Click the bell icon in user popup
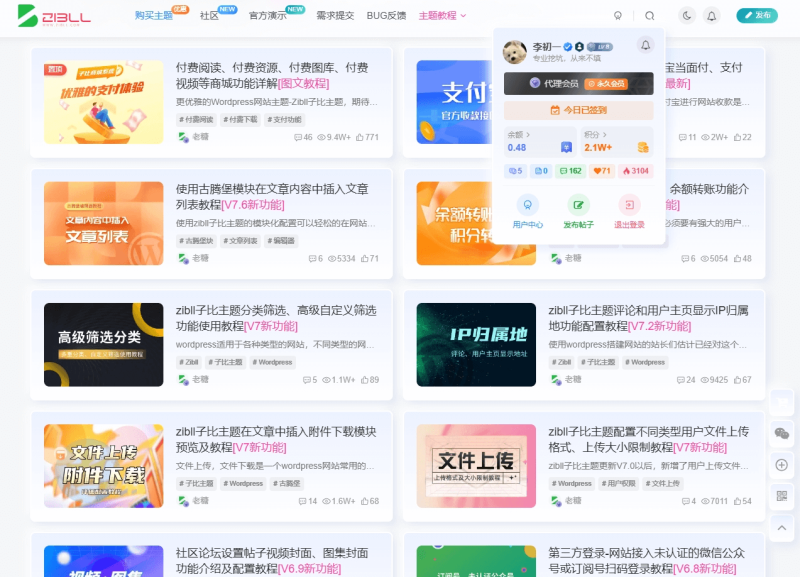This screenshot has height=577, width=800. point(645,45)
